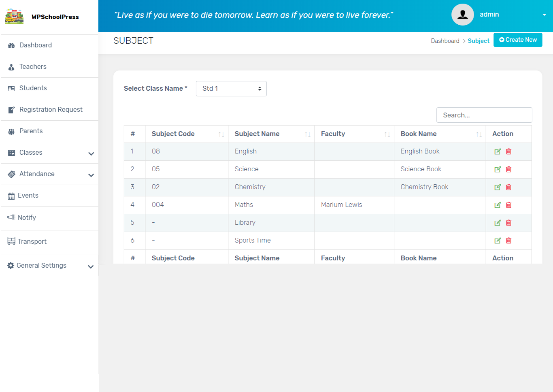The width and height of the screenshot is (553, 392).
Task: Click the Dashboard breadcrumb link
Action: pos(445,41)
